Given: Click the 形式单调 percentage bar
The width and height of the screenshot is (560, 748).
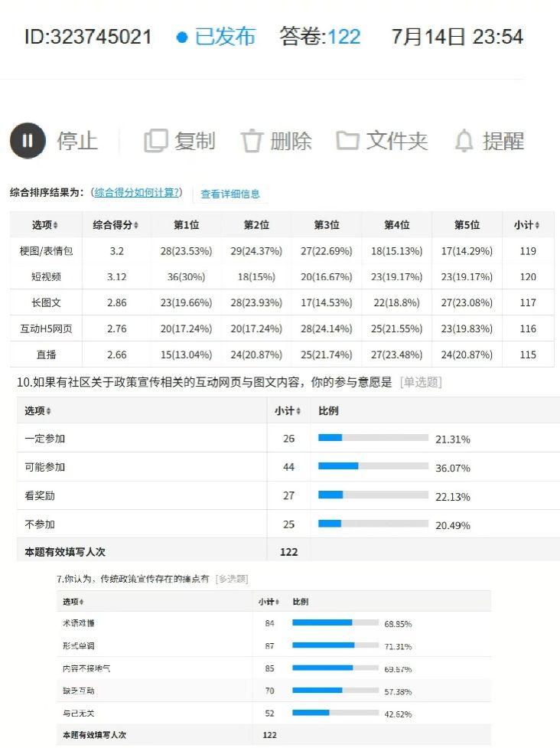Looking at the screenshot, I should pos(335,645).
